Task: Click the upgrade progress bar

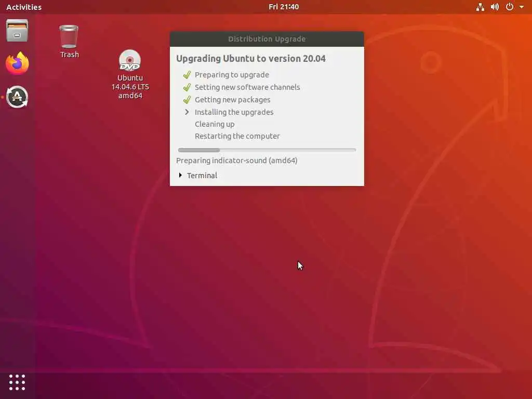Action: click(x=267, y=150)
